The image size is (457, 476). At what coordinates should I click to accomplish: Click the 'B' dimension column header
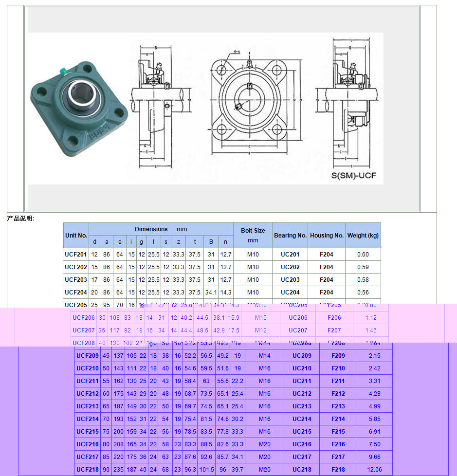pos(211,242)
